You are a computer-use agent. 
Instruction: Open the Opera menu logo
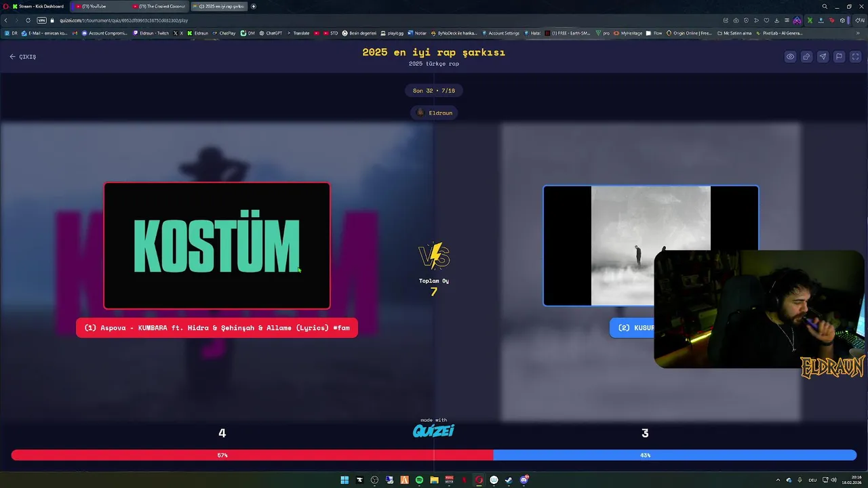click(x=5, y=6)
